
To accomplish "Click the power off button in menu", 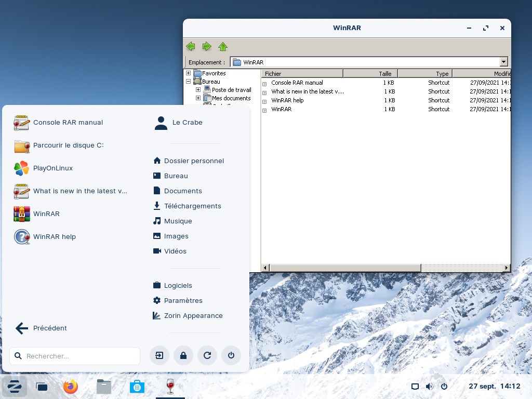I will (231, 355).
